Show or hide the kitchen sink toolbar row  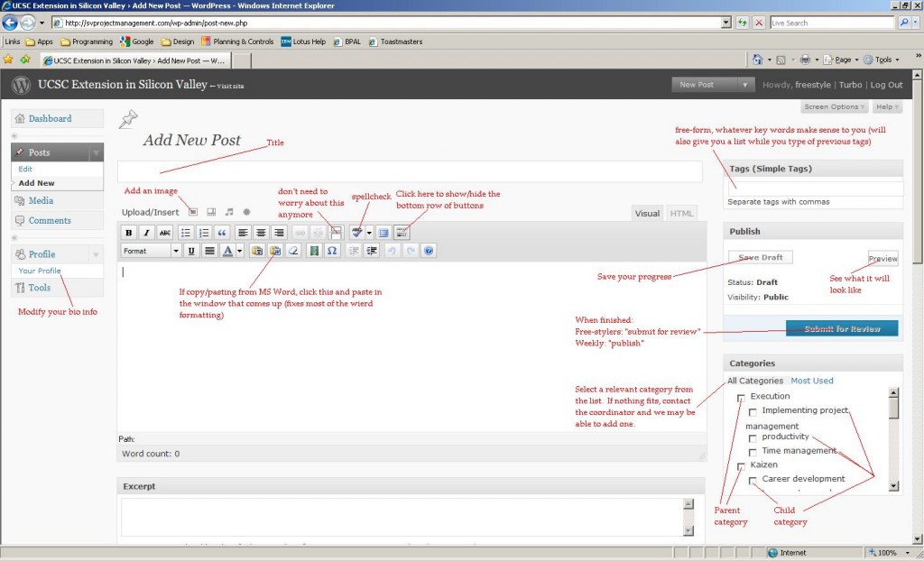402,233
